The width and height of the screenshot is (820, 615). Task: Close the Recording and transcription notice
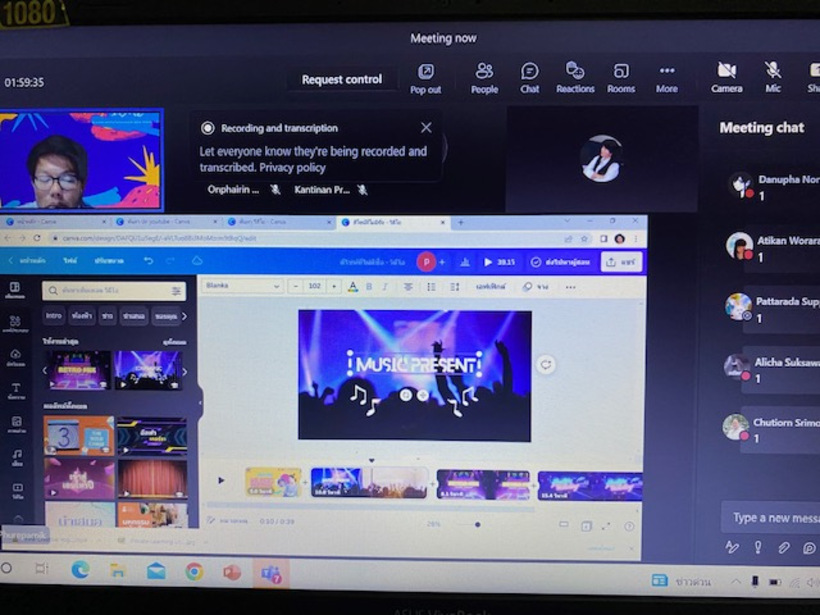click(426, 128)
